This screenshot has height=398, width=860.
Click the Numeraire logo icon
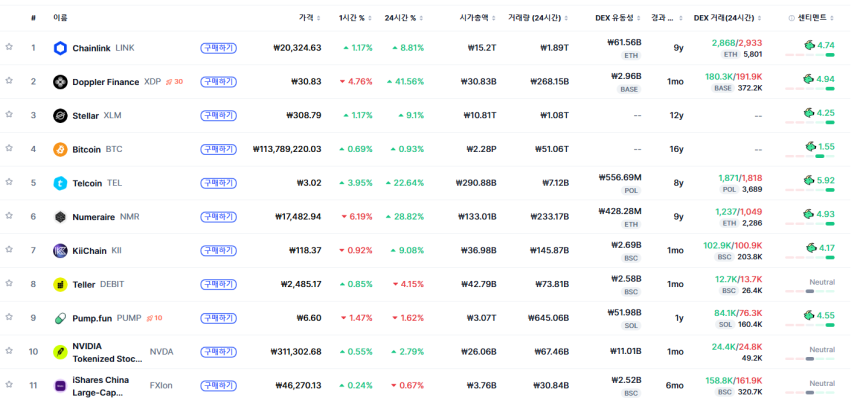pyautogui.click(x=60, y=217)
